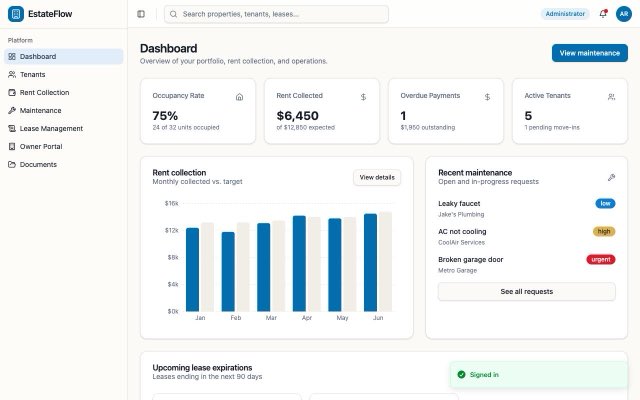Click the blue Jun collected bar
Viewport: 640px width, 400px height.
click(371, 262)
